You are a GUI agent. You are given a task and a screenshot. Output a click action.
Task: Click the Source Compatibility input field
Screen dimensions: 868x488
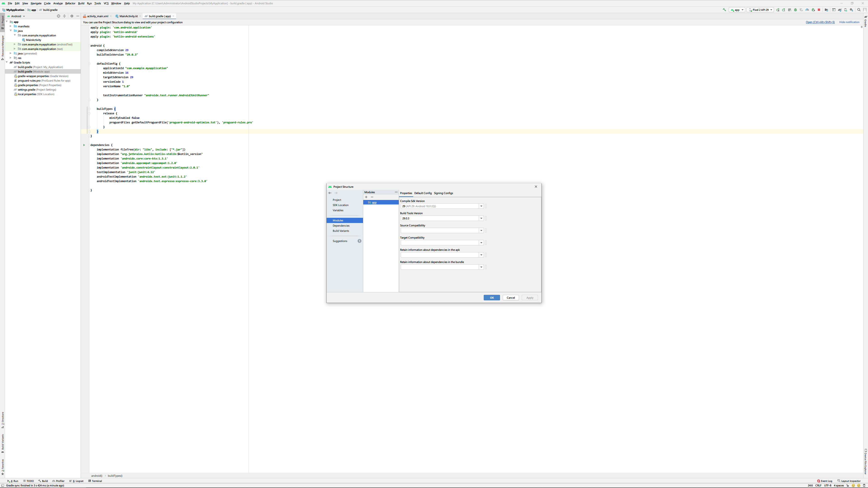point(439,230)
